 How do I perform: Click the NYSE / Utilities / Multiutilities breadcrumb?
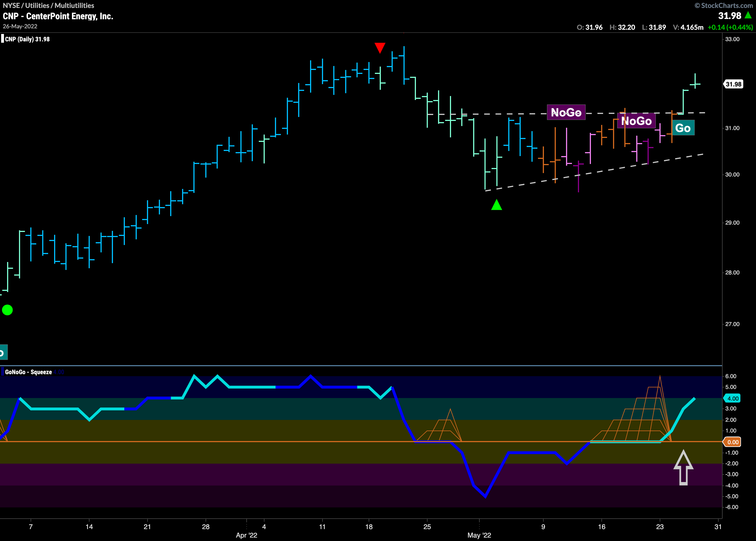click(48, 5)
